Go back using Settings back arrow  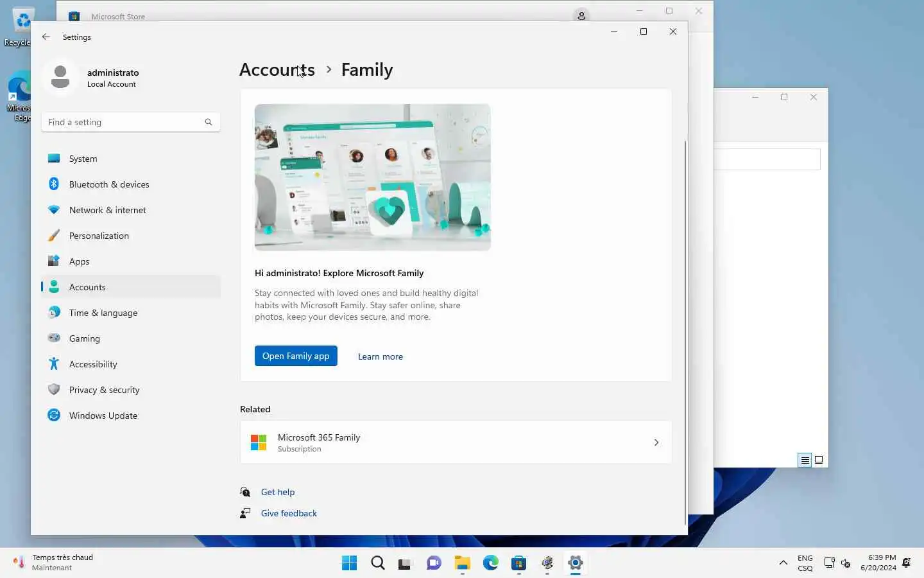tap(46, 37)
